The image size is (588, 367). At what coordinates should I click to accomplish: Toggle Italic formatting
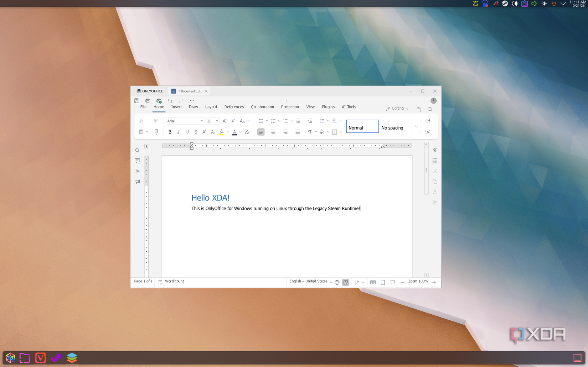pos(179,132)
